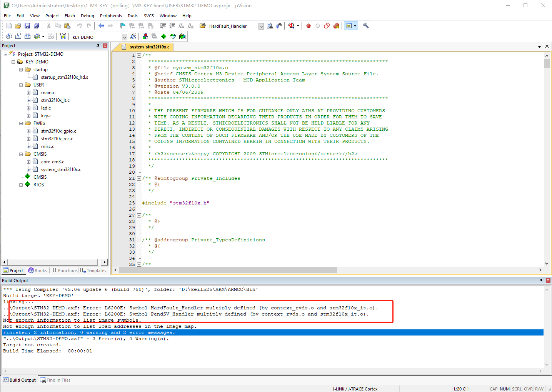This screenshot has width=552, height=392.
Task: Open the Flash menu
Action: 70,16
